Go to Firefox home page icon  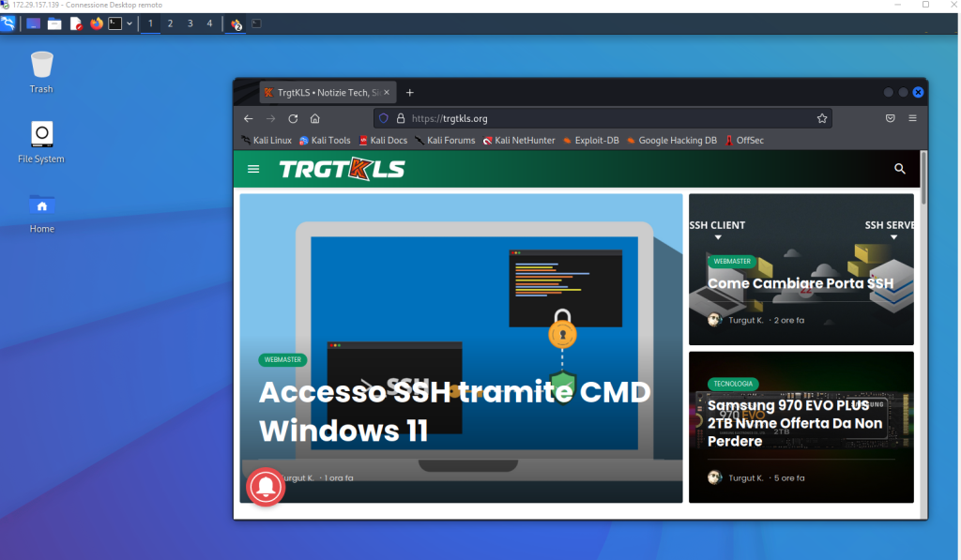[x=315, y=119]
